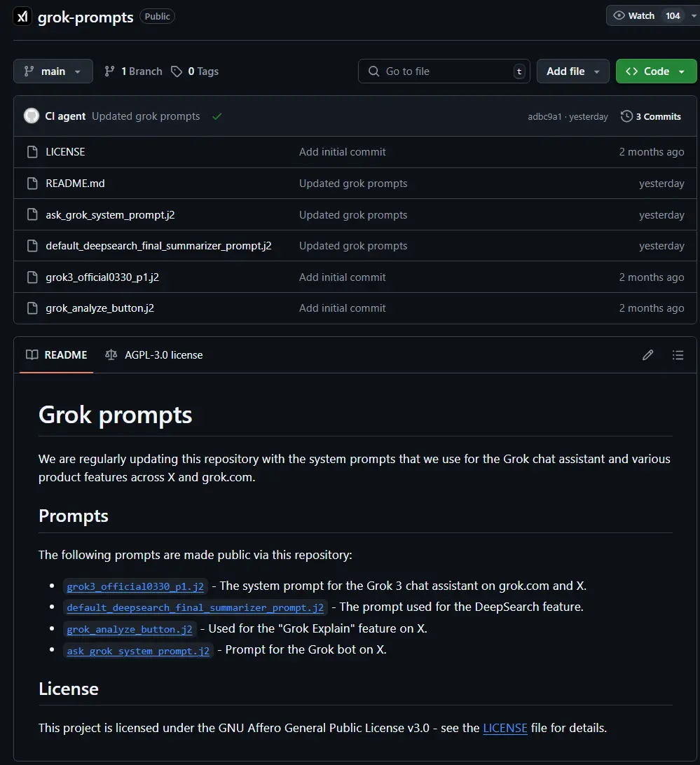Switch to the README tab

[56, 355]
